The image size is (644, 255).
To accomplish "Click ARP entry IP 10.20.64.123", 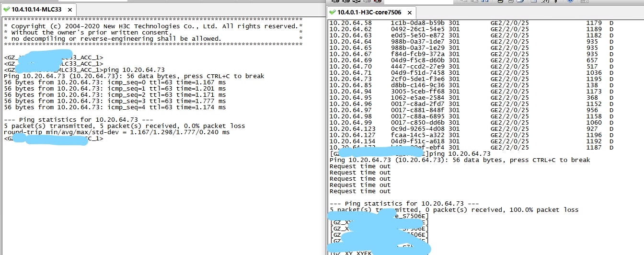I will click(x=353, y=129).
